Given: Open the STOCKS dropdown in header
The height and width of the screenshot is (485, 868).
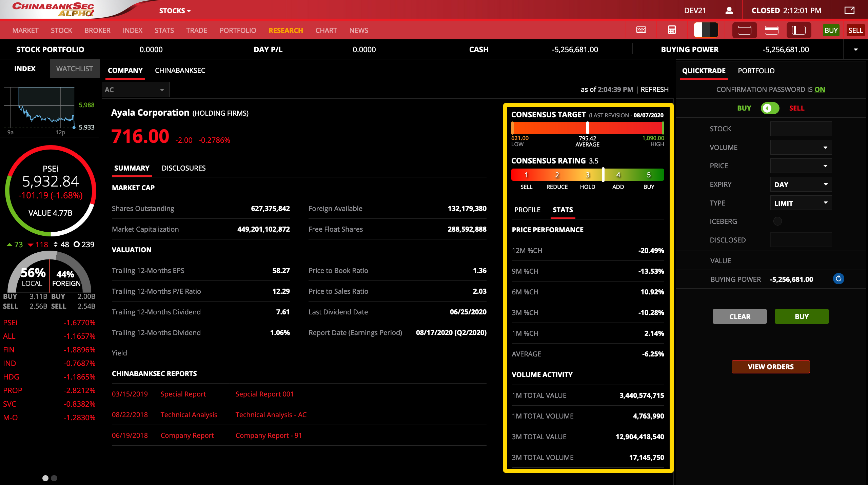Looking at the screenshot, I should [175, 11].
